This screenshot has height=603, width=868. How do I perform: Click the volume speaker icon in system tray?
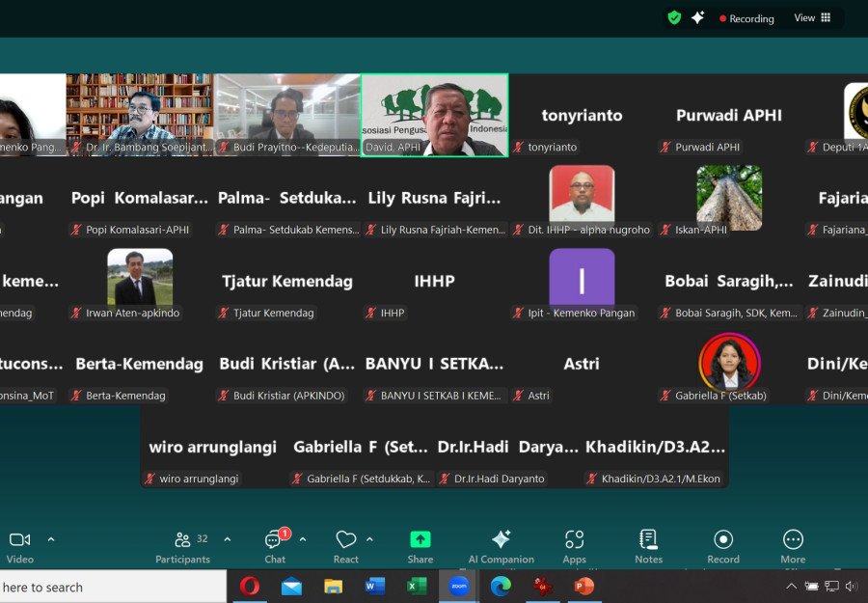[852, 587]
